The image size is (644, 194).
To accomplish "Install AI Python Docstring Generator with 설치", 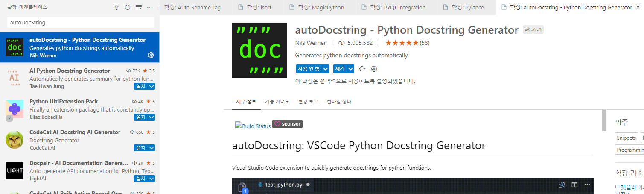I will pos(141,86).
